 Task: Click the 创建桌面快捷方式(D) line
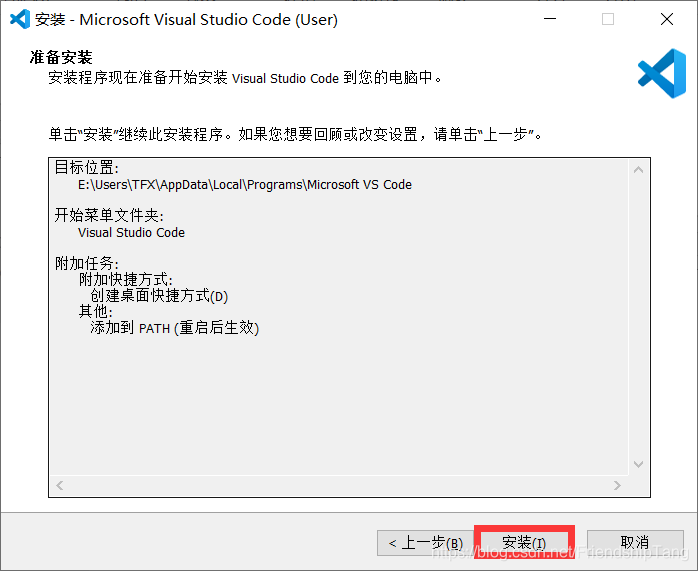pyautogui.click(x=159, y=296)
